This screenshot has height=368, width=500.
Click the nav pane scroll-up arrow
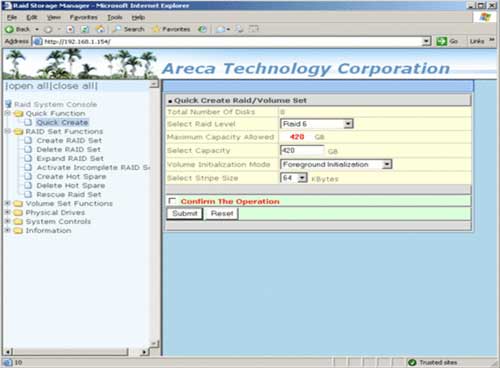[154, 84]
